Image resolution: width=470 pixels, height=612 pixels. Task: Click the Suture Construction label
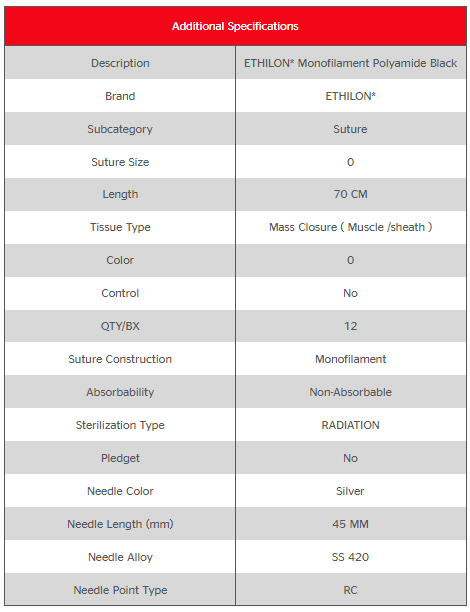pos(120,359)
